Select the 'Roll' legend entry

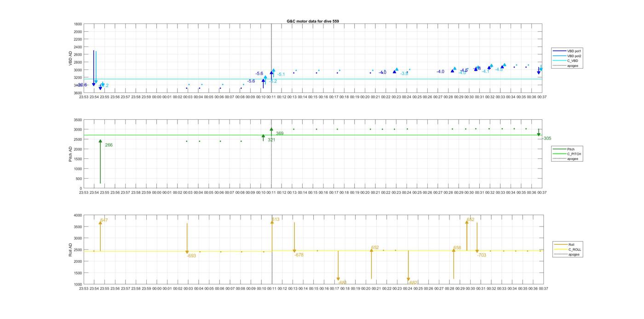tap(567, 244)
